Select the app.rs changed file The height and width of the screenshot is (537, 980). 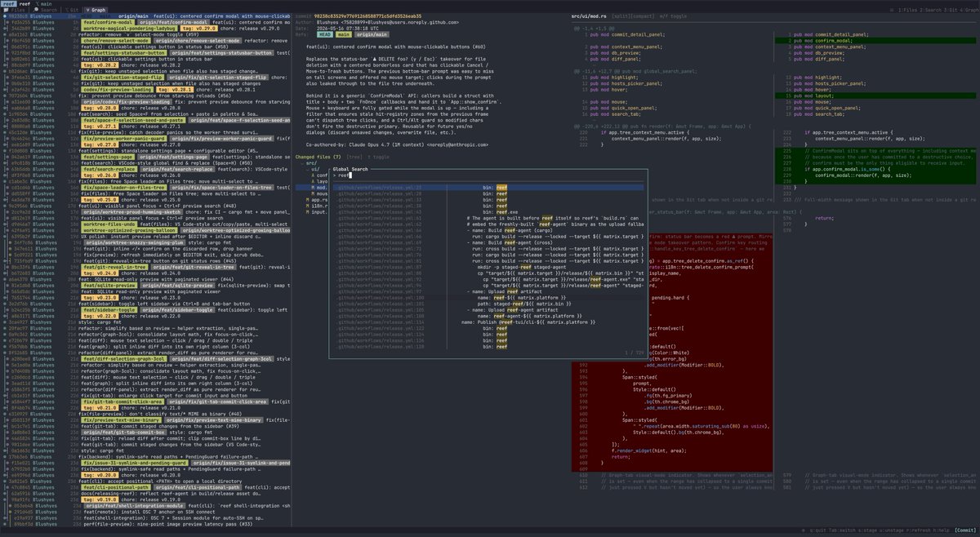[317, 199]
